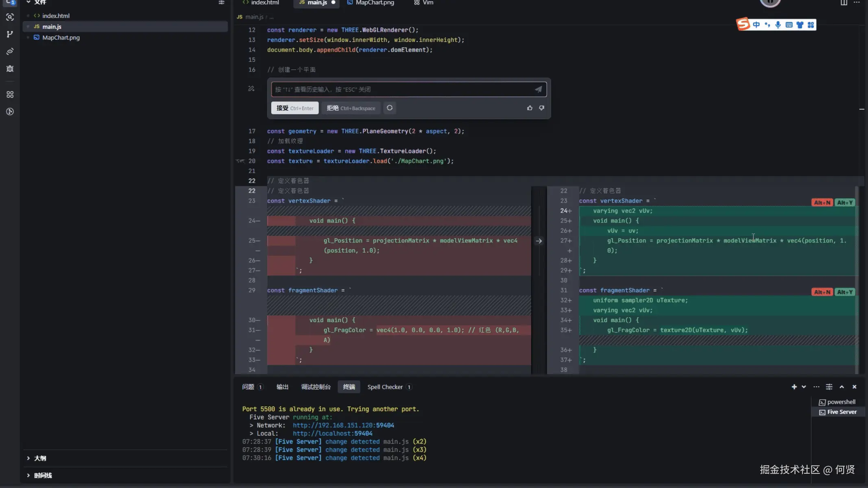Reject vertexShader change with Alt+N badge
Screen dimensions: 868x488
822,203
